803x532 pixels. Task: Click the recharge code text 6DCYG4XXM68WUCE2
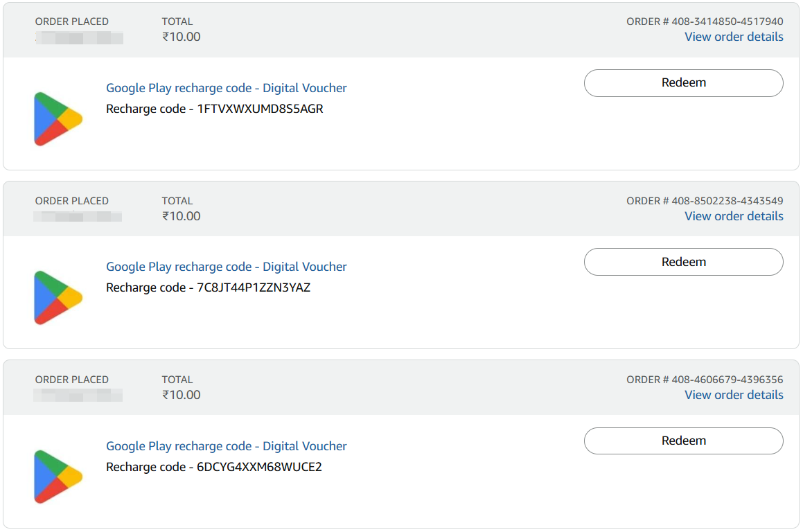(259, 467)
